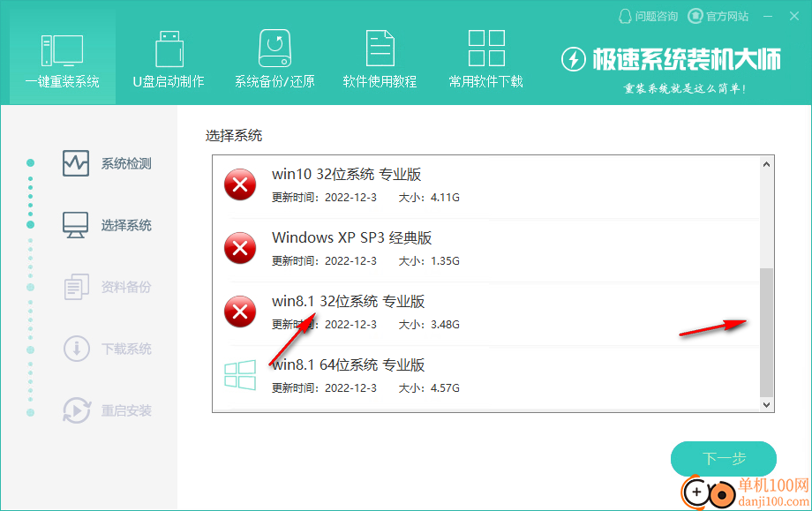Minimize the installer window
This screenshot has height=511, width=812.
click(768, 17)
